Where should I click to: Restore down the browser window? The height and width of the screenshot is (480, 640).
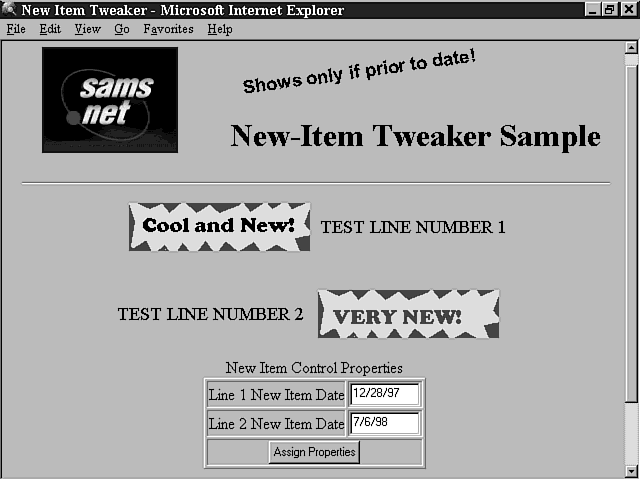(x=610, y=10)
